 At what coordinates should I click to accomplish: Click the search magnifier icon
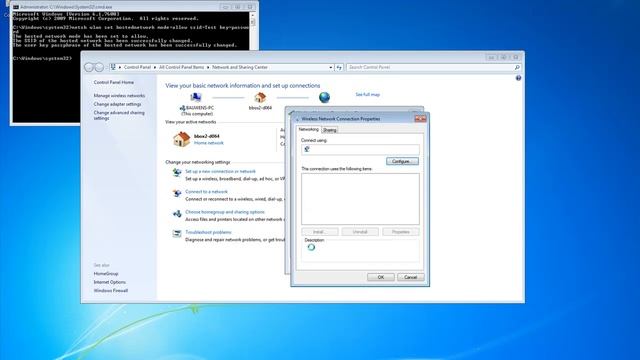[x=517, y=67]
